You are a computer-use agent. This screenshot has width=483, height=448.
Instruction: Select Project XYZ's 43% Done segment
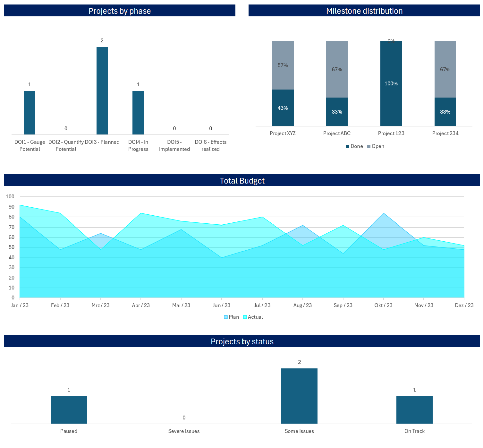283,108
